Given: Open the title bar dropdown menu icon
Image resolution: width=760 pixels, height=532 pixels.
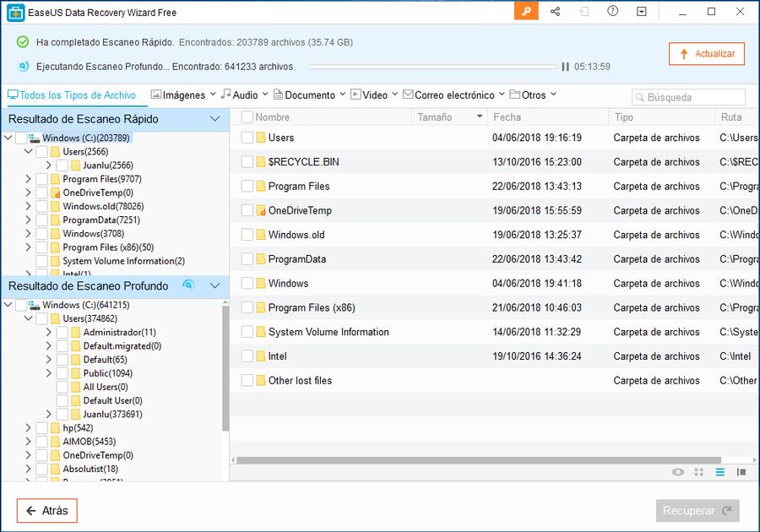Looking at the screenshot, I should [641, 12].
